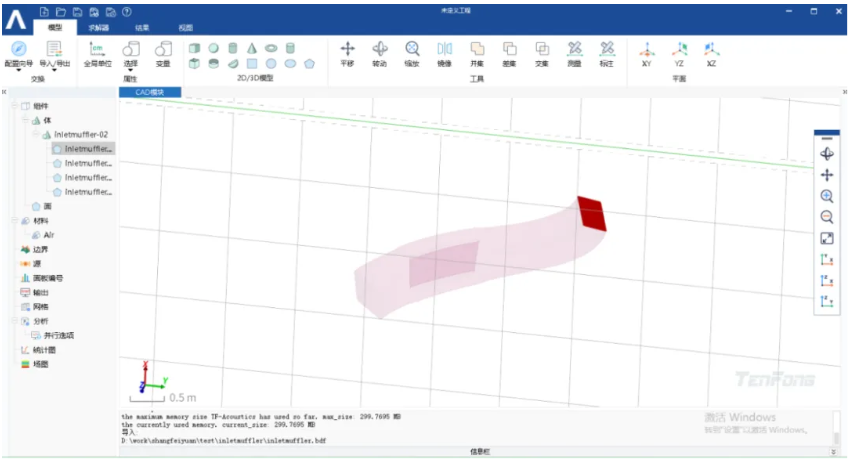Switch to the 求解器 ribbon tab
This screenshot has width=849, height=465.
pos(99,28)
